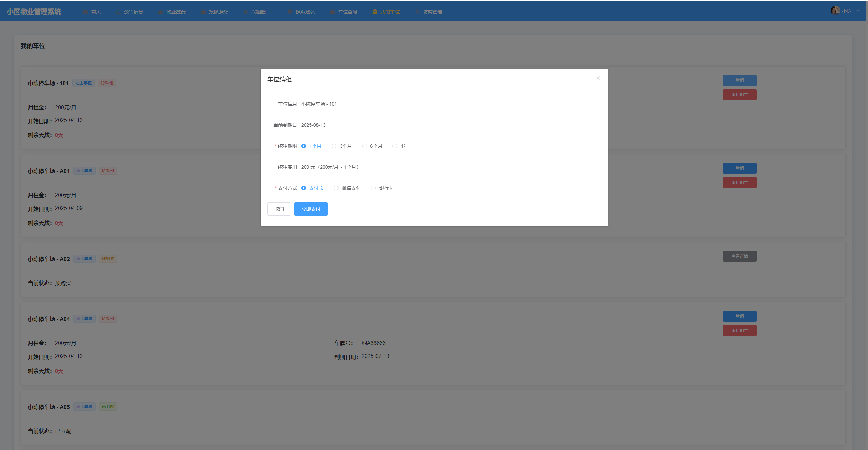Viewport: 868px width, 450px height.
Task: Click the 物业缴费 wallet icon
Action: (x=161, y=12)
